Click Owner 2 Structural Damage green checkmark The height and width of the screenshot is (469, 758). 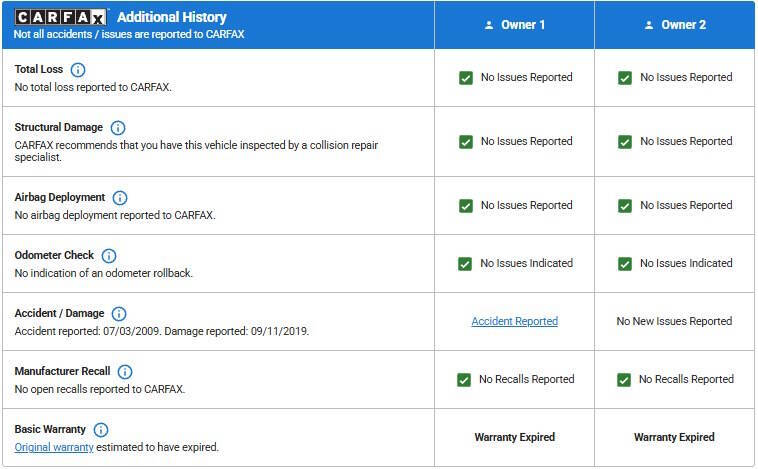[x=625, y=142]
